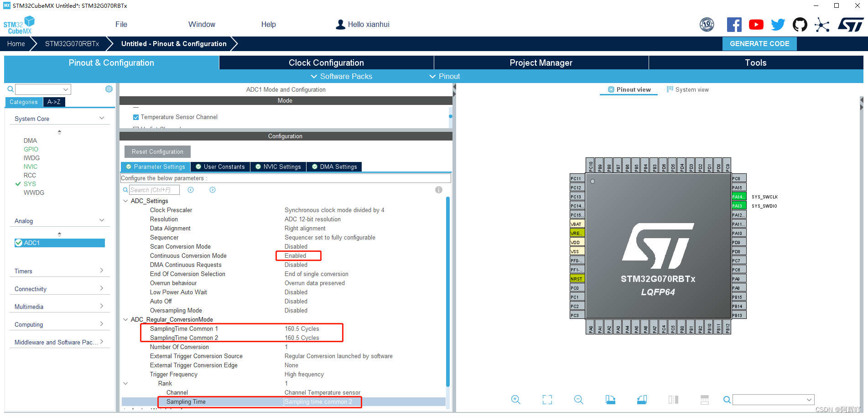Zoom in on the pinout view
The image size is (868, 417).
coord(516,400)
